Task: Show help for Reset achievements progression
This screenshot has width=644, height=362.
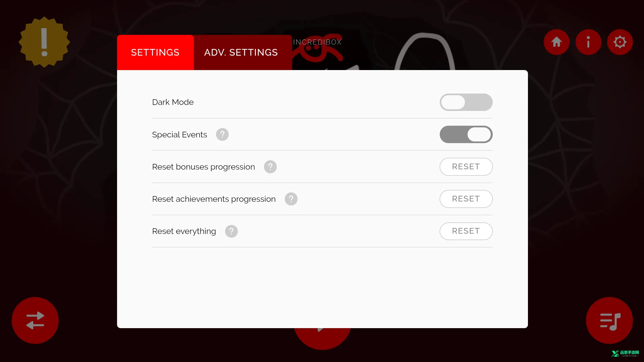Action: tap(291, 199)
